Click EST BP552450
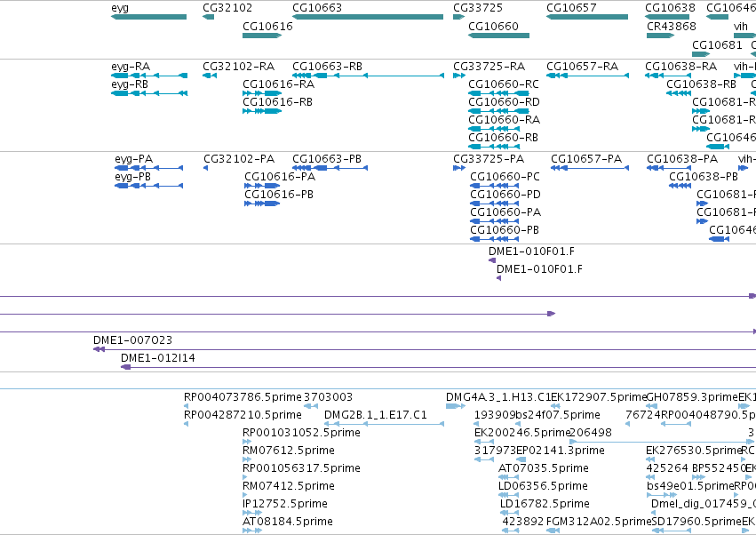This screenshot has width=756, height=535. click(x=719, y=468)
